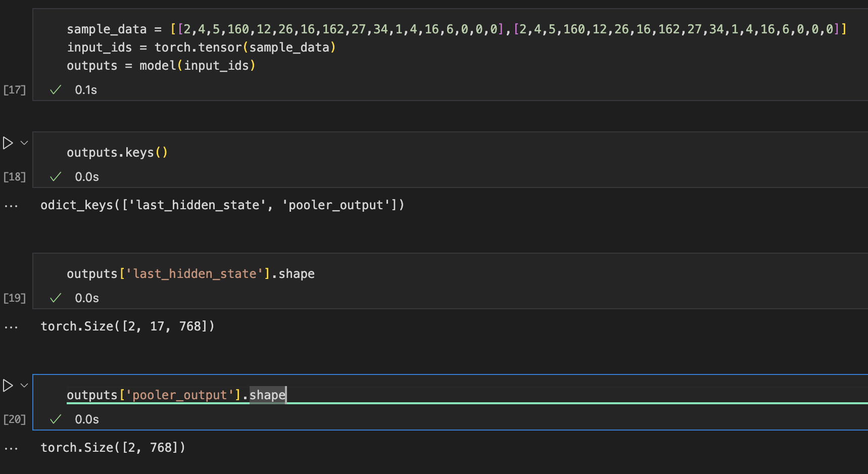868x474 pixels.
Task: Click the input_ids = torch.tensor line
Action: tap(201, 47)
